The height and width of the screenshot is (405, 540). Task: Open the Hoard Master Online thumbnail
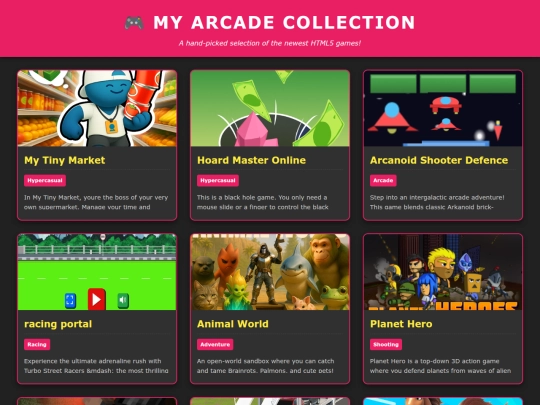pos(270,108)
